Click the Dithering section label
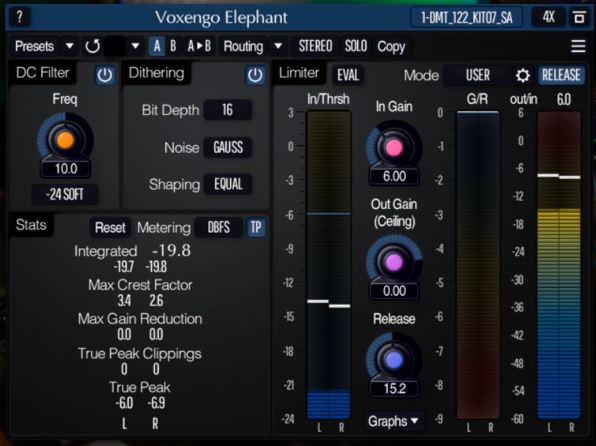The height and width of the screenshot is (446, 596). pos(156,73)
